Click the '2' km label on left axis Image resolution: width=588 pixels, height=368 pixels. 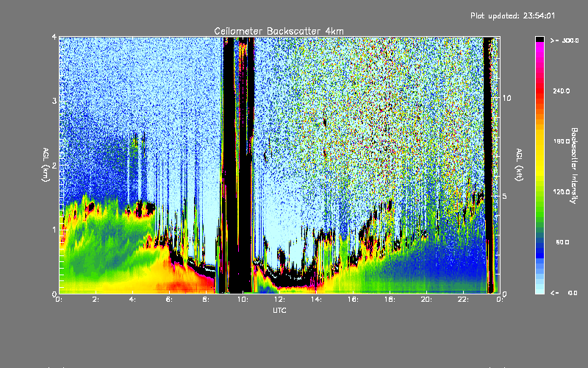click(x=54, y=165)
